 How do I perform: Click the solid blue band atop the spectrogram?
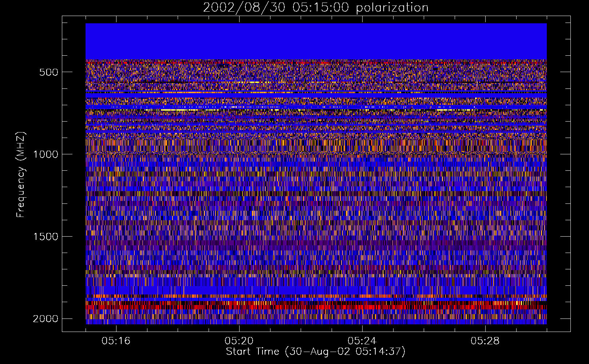(316, 41)
